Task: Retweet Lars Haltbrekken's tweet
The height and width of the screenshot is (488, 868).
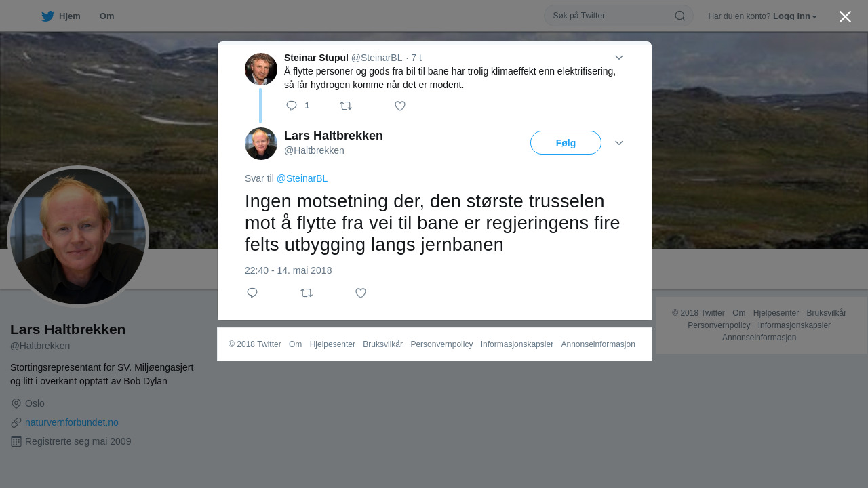Action: tap(307, 293)
